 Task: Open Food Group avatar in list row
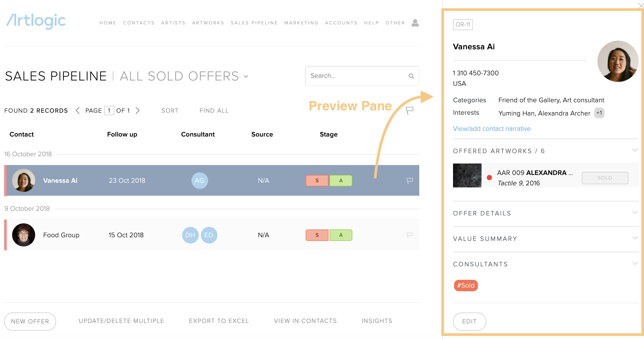click(x=24, y=235)
